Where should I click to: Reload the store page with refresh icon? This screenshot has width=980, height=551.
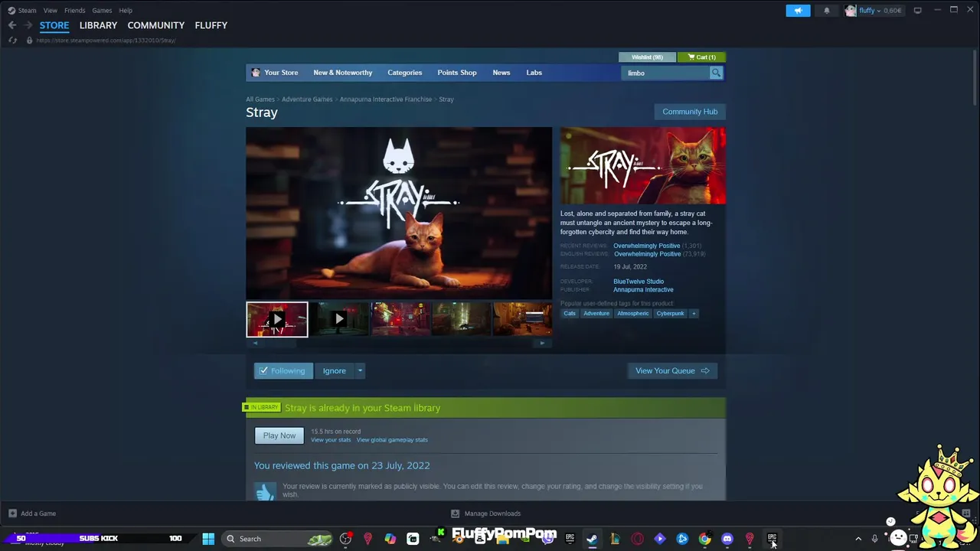12,40
